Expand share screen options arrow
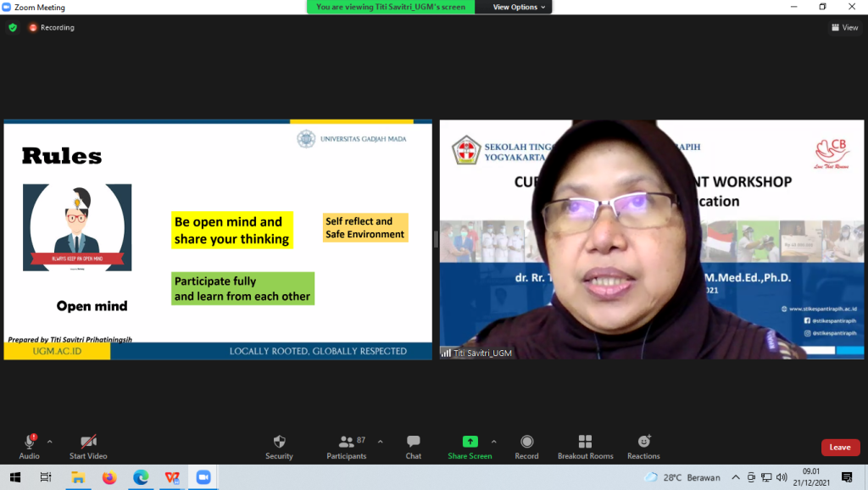 [x=494, y=442]
